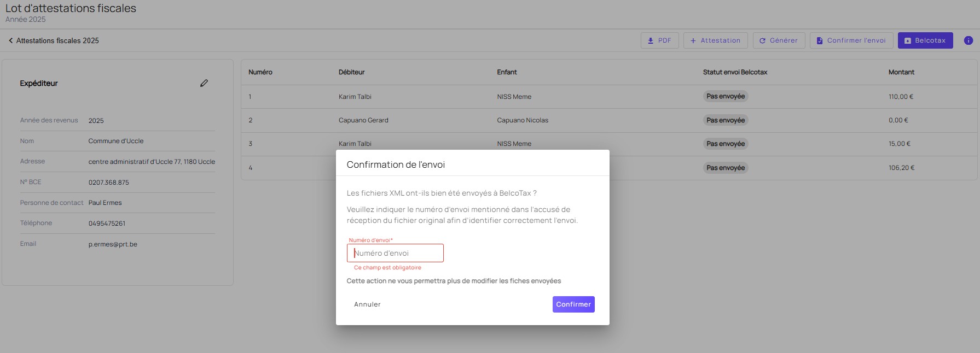Go back to Attestations fiscales 2025
980x353 pixels.
point(54,40)
